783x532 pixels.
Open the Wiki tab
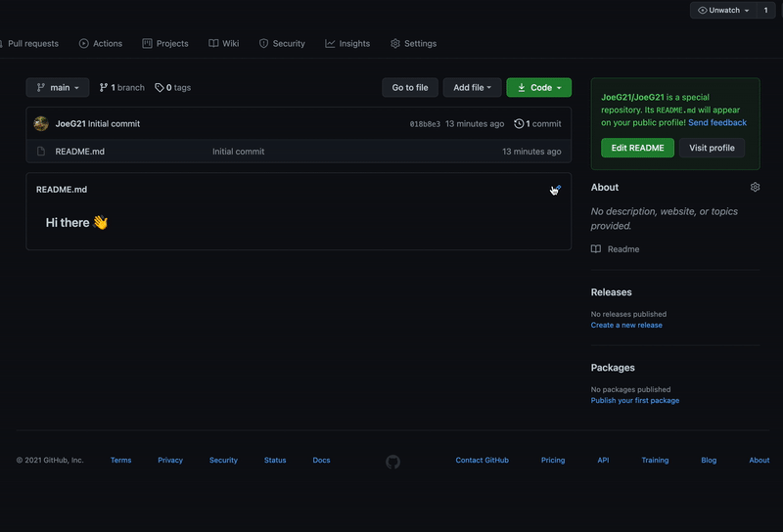(x=224, y=43)
